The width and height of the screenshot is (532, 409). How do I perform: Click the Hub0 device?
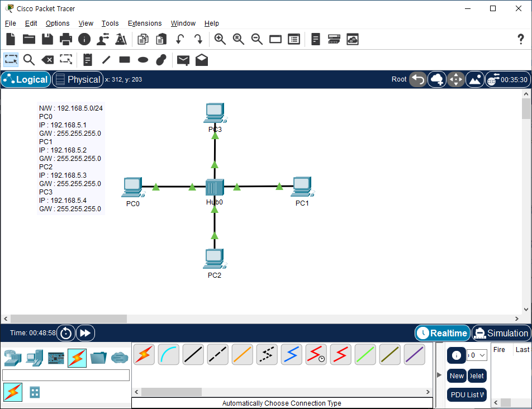[215, 187]
